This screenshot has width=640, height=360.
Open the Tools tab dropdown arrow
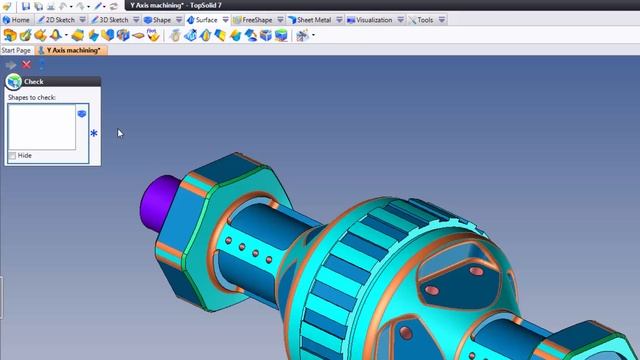coord(442,20)
